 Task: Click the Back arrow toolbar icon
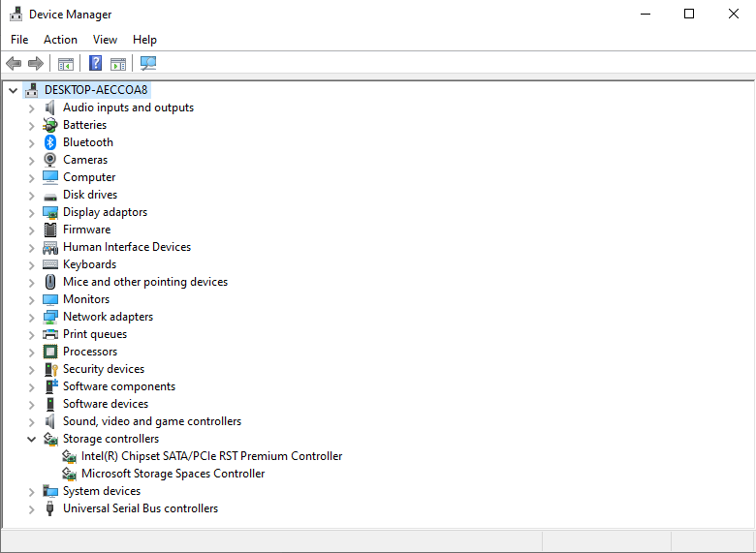point(14,63)
